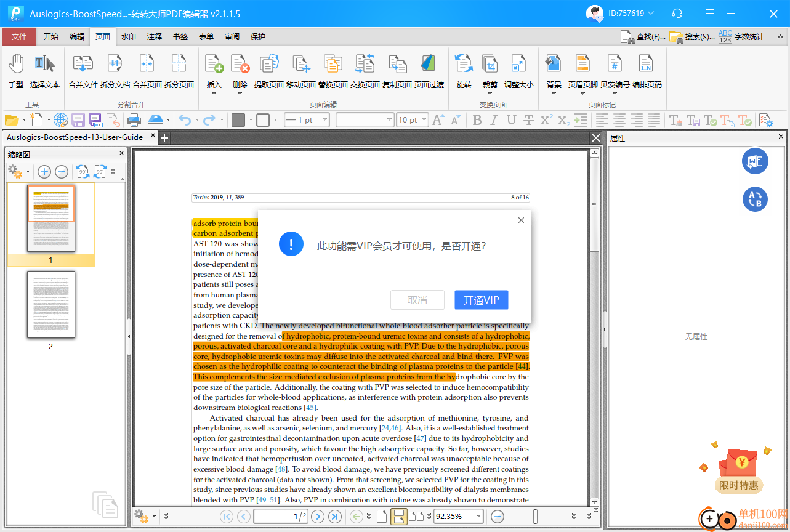Switch to the Watermark (水印) tab
Image resolution: width=790 pixels, height=532 pixels.
tap(129, 36)
